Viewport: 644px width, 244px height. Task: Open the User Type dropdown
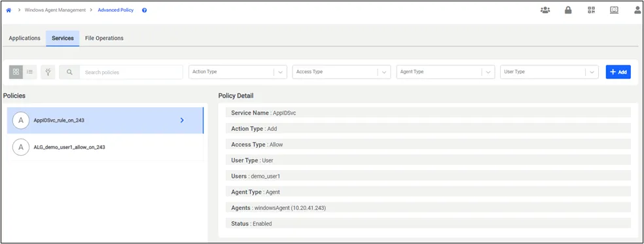point(550,72)
